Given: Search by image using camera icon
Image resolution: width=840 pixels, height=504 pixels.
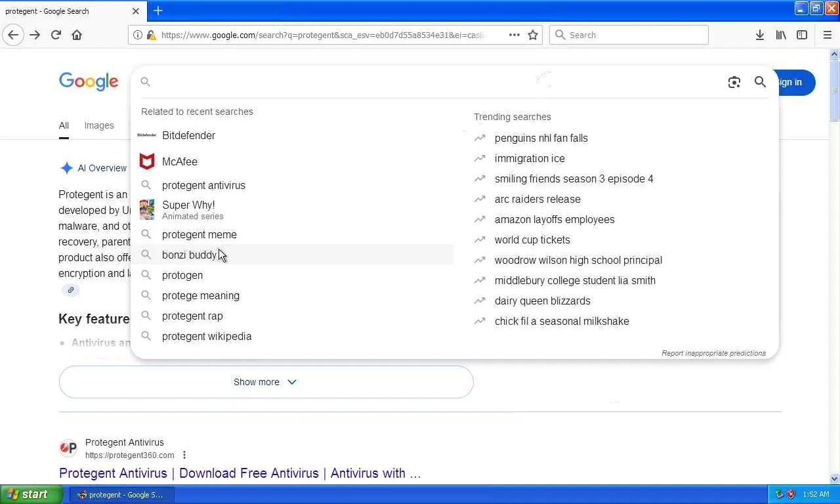Looking at the screenshot, I should click(734, 82).
